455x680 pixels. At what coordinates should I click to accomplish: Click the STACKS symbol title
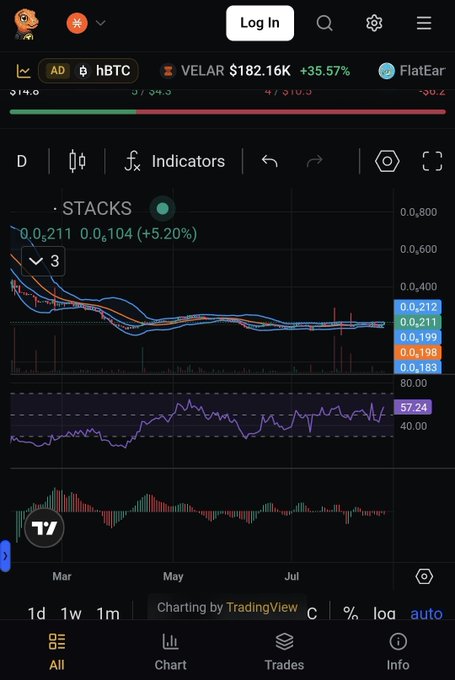[97, 209]
